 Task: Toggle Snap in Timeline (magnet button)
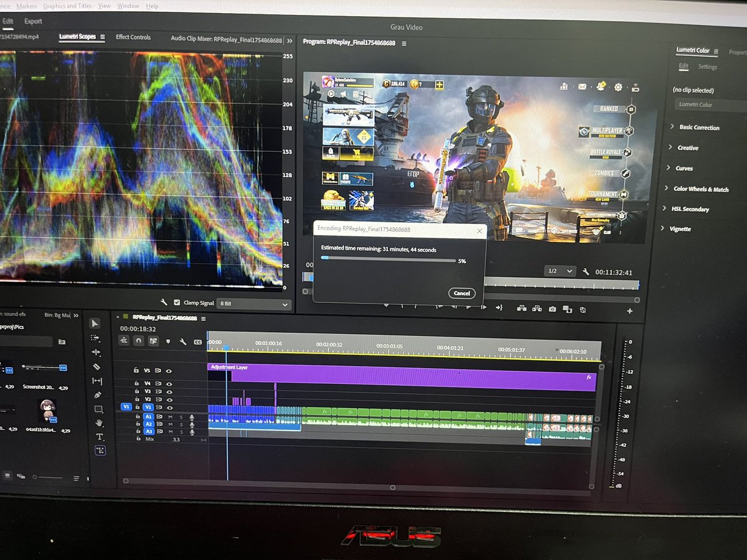(138, 340)
